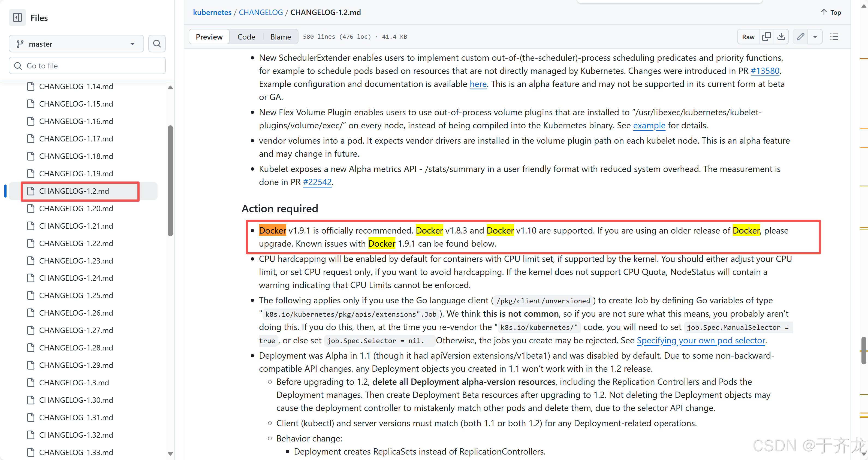
Task: Open CHANGELOG-1.3.md in file tree
Action: point(74,383)
